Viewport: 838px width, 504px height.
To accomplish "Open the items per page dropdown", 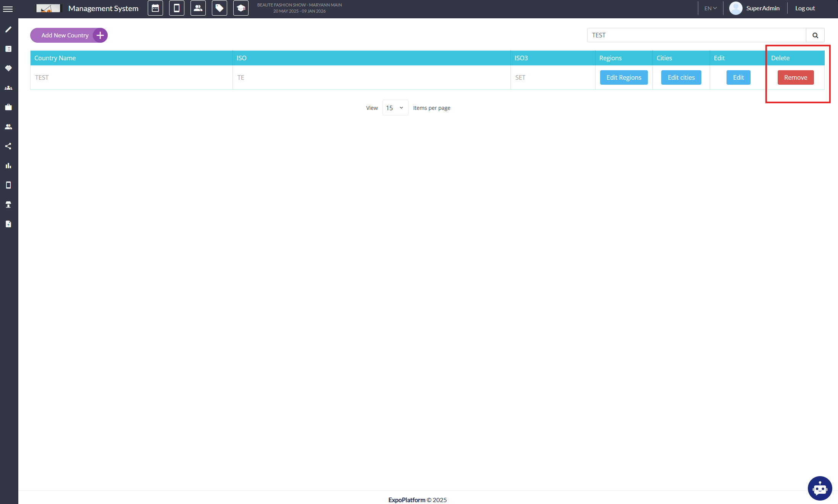I will click(x=395, y=108).
